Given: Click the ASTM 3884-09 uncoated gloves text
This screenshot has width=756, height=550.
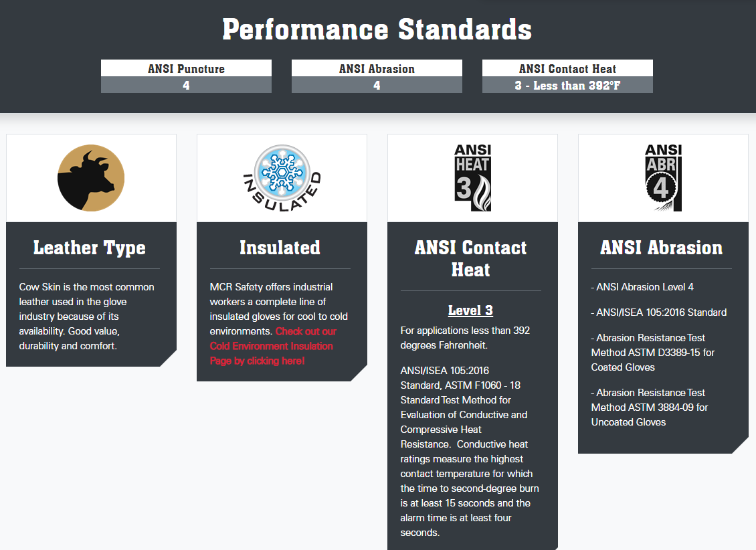Looking at the screenshot, I should pos(649,407).
